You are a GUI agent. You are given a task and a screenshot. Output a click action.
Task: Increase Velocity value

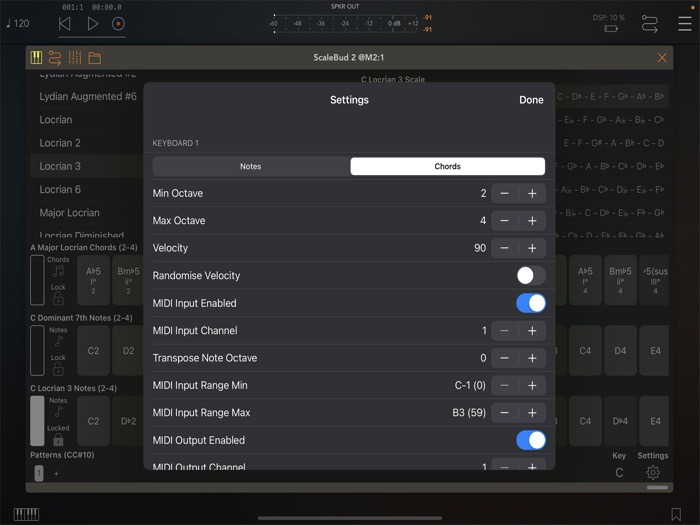[532, 248]
